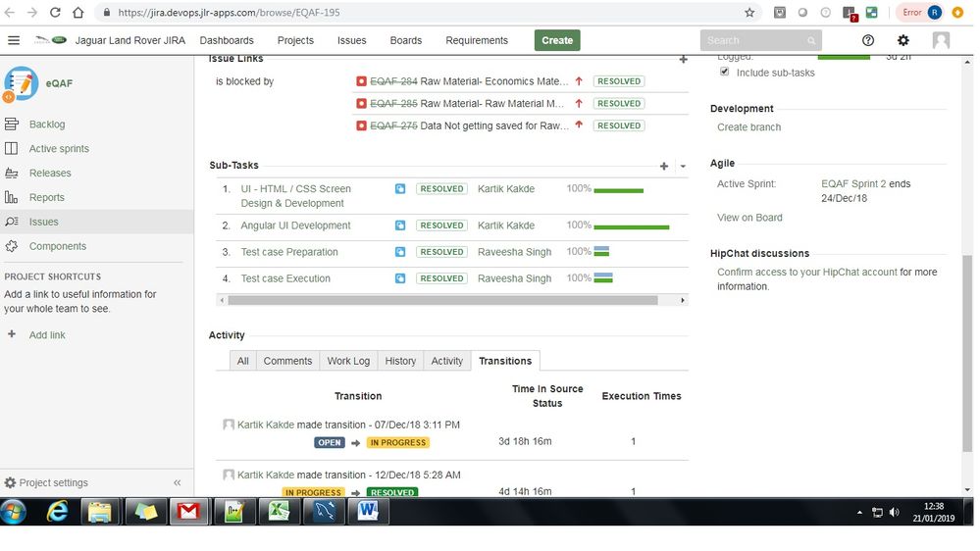This screenshot has height=551, width=980.
Task: Click sub-task icon for Test case Preparation
Action: click(400, 252)
